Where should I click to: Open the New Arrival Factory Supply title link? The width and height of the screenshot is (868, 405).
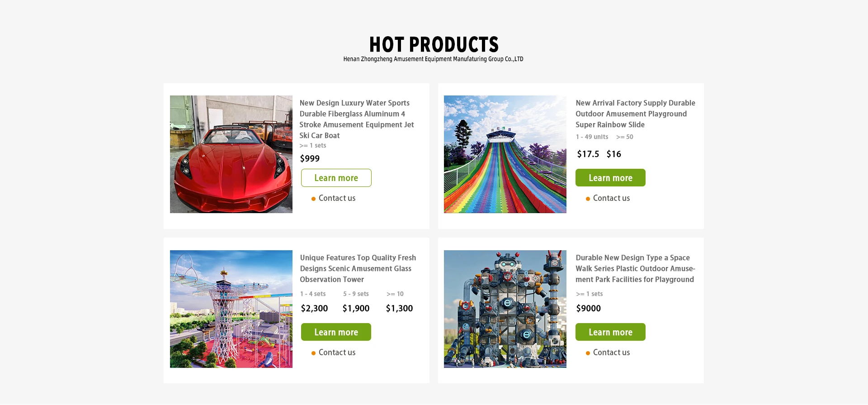pos(635,114)
